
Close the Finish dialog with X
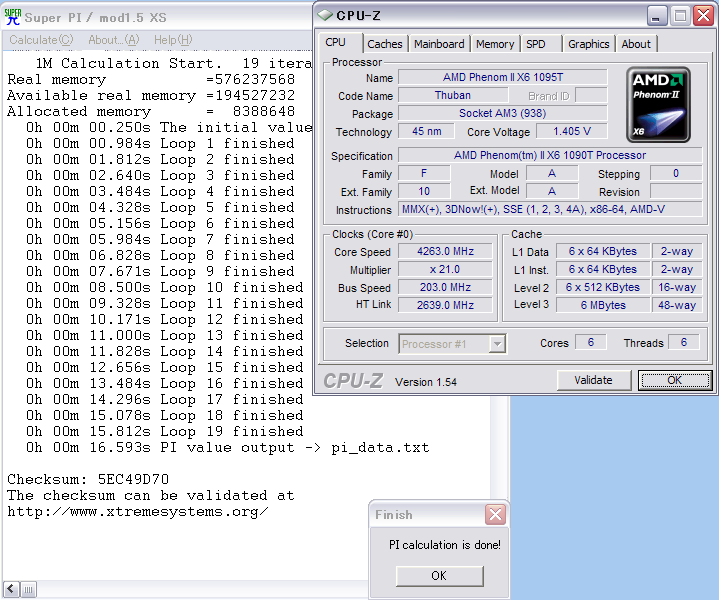[x=495, y=514]
